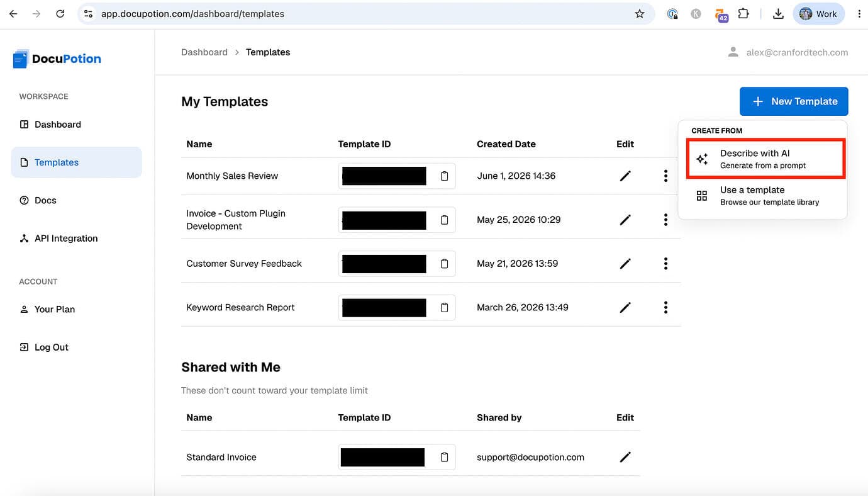Open browser downloads icon

(778, 13)
